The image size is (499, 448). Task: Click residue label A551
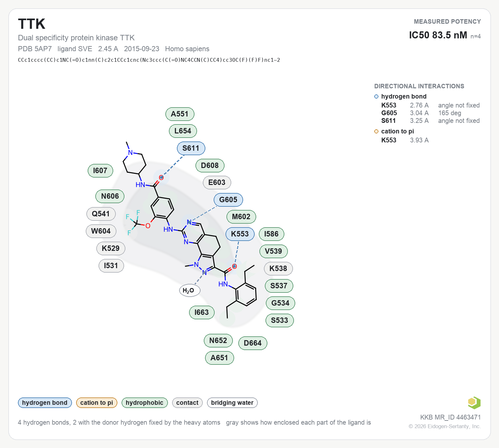click(180, 114)
